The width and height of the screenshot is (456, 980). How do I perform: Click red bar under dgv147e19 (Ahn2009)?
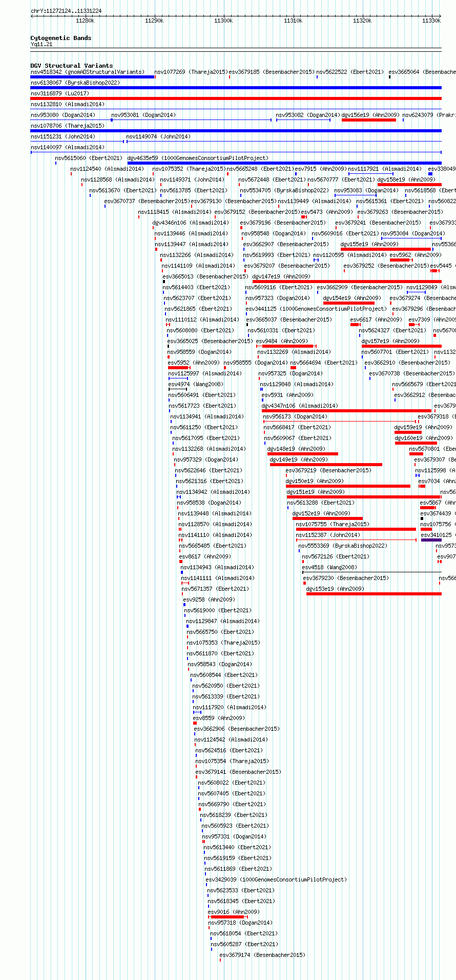pyautogui.click(x=347, y=282)
